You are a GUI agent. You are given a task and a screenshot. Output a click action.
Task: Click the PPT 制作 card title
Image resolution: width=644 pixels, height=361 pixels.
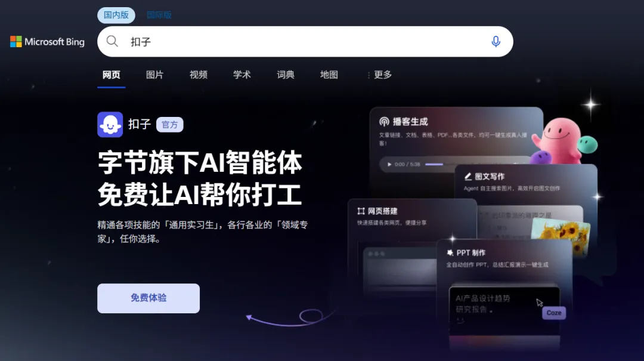[470, 252]
